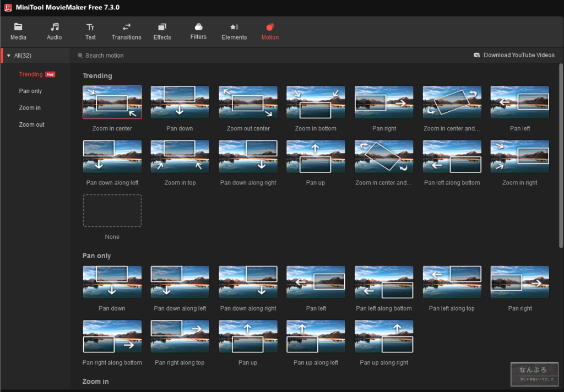Select the Pan up along right thumbnail
The width and height of the screenshot is (564, 392).
coord(384,336)
